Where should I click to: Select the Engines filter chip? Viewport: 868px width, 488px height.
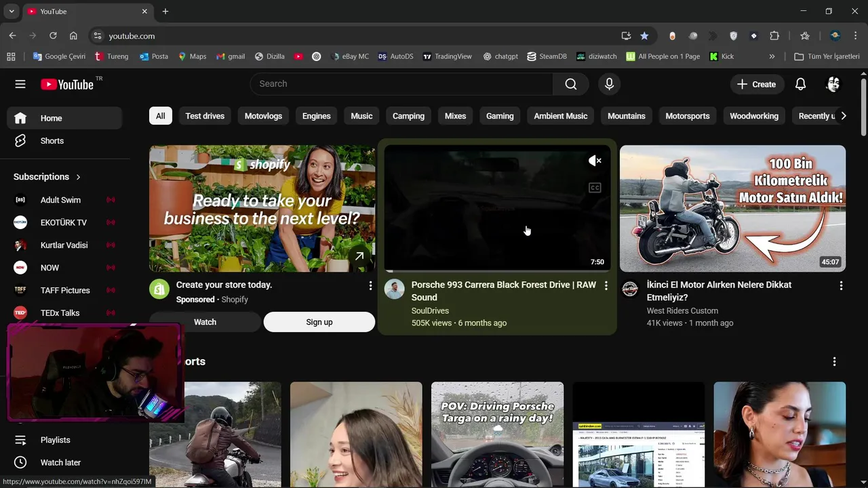pos(316,116)
